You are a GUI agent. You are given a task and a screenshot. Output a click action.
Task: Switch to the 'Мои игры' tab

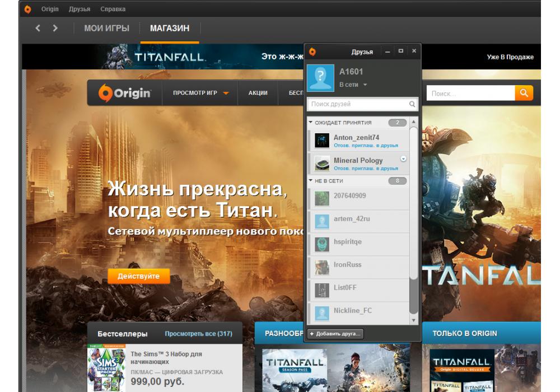tap(106, 28)
